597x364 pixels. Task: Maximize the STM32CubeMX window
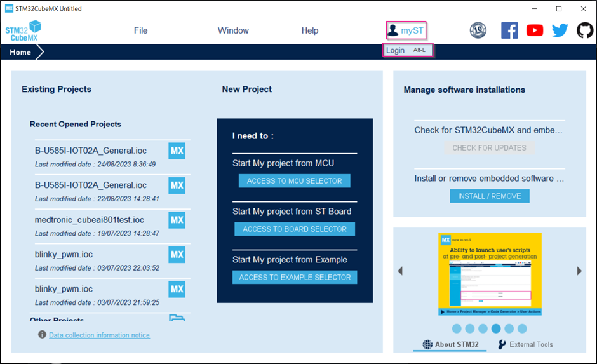point(558,9)
